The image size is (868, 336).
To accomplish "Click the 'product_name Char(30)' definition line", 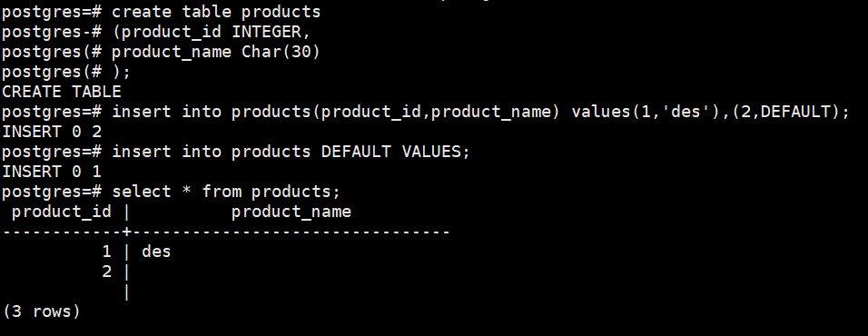I will [x=216, y=52].
